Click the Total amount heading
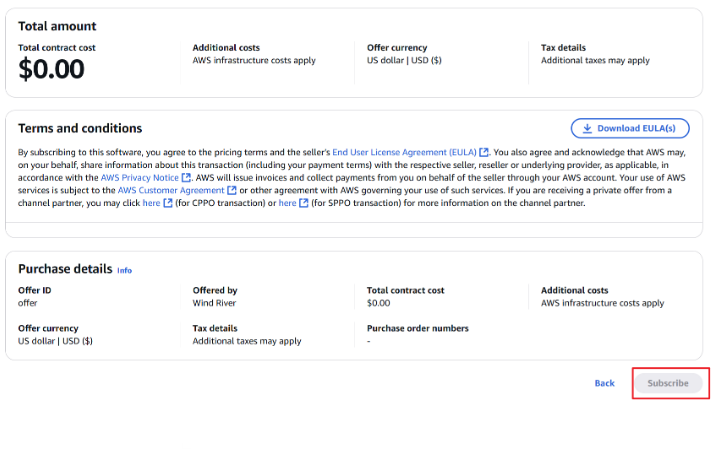Screen dimensions: 728x449 coord(57,26)
